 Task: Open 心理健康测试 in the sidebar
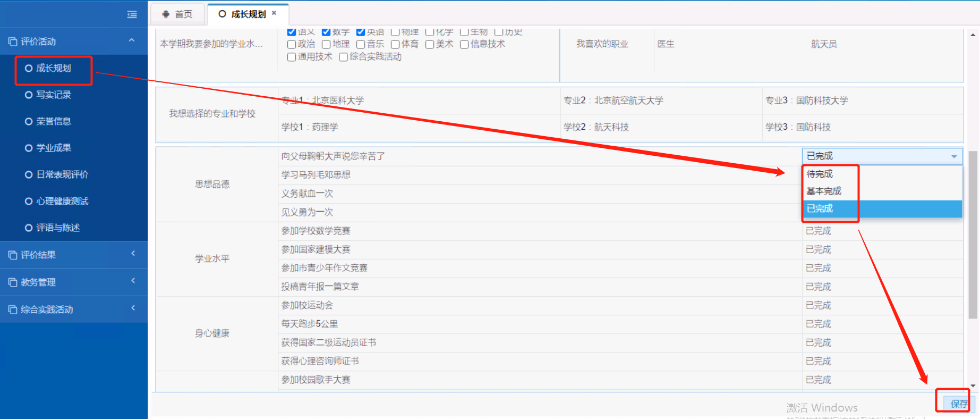pos(62,201)
